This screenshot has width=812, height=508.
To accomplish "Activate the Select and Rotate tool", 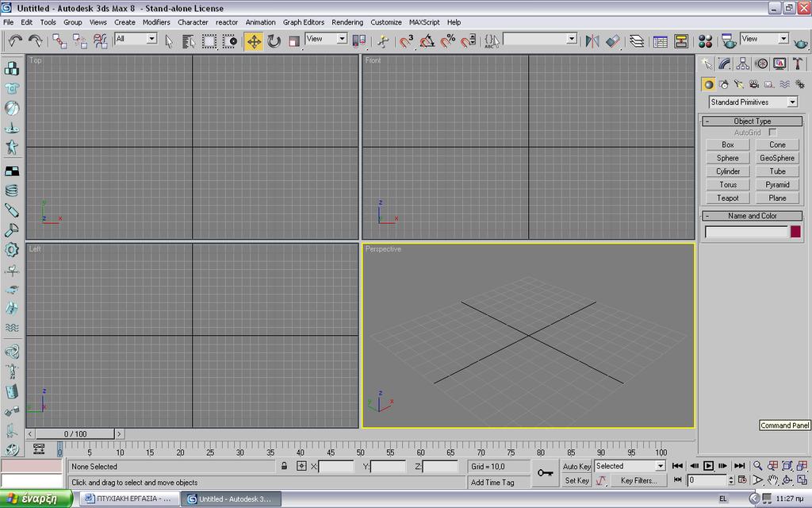I will click(x=274, y=41).
